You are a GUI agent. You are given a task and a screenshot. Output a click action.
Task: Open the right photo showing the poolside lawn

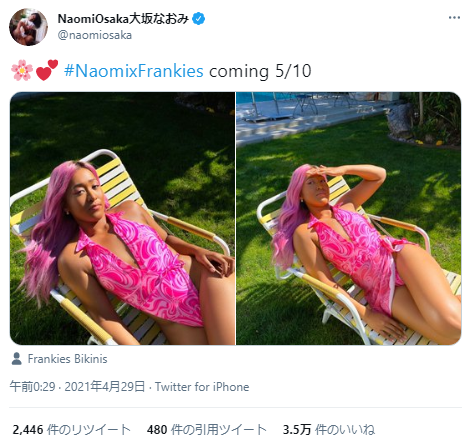(349, 218)
